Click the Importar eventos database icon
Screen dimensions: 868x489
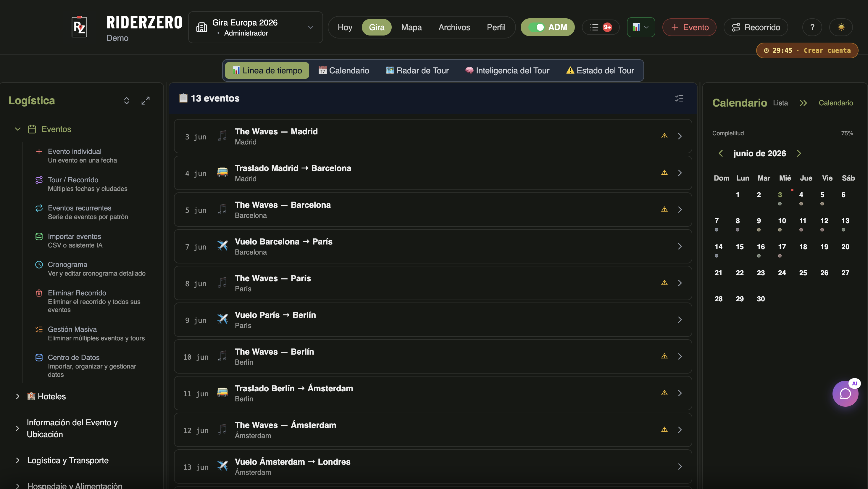point(39,237)
